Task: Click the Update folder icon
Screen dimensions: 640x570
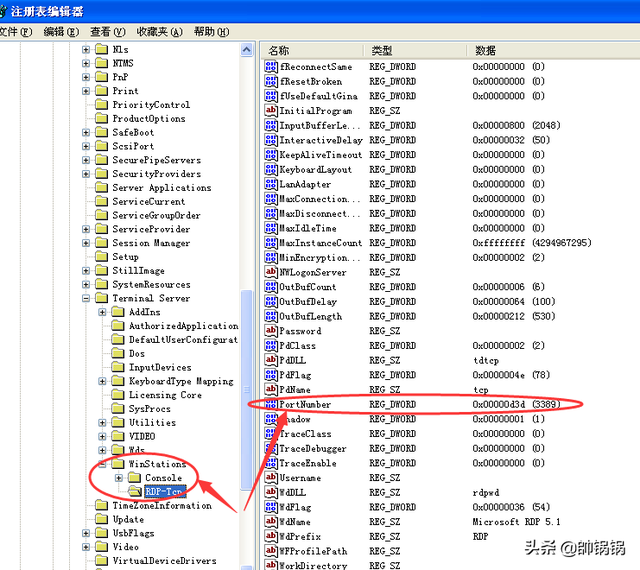Action: (x=101, y=519)
